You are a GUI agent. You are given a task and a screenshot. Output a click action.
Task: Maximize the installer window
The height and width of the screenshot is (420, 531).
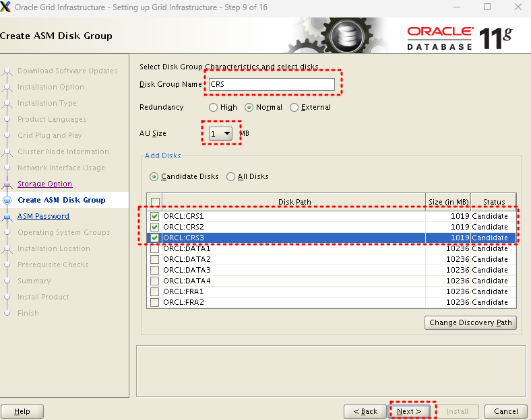[487, 7]
